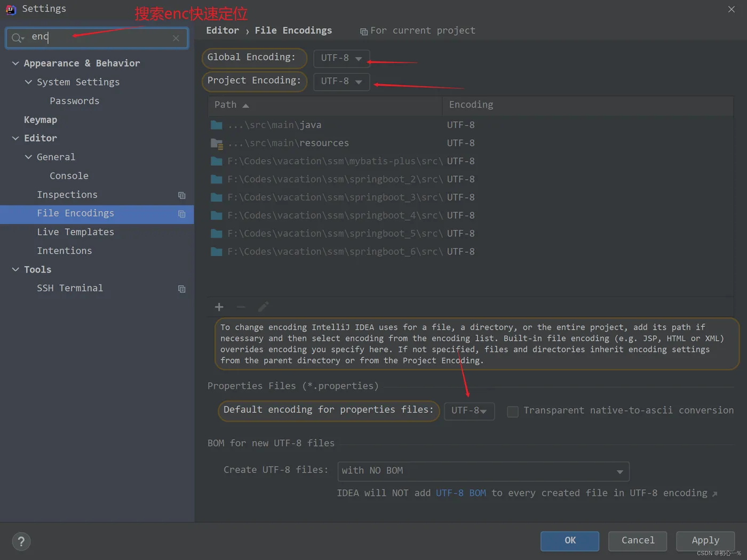Click the Apply button
The height and width of the screenshot is (560, 747).
[705, 541]
